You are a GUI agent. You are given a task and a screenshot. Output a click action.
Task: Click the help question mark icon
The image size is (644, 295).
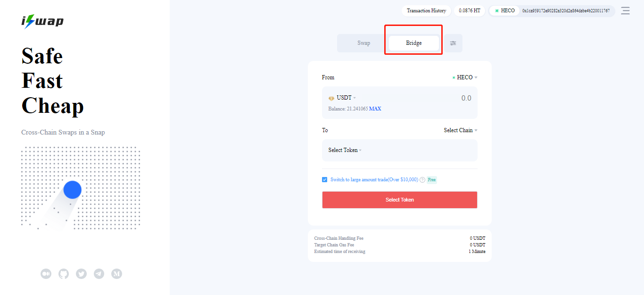click(x=422, y=180)
